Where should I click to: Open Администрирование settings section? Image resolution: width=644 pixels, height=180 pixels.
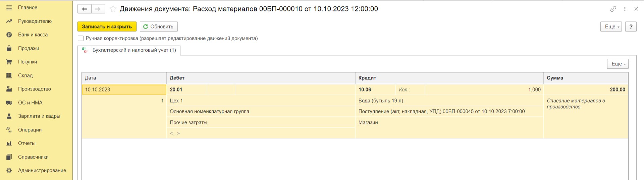[x=42, y=170]
